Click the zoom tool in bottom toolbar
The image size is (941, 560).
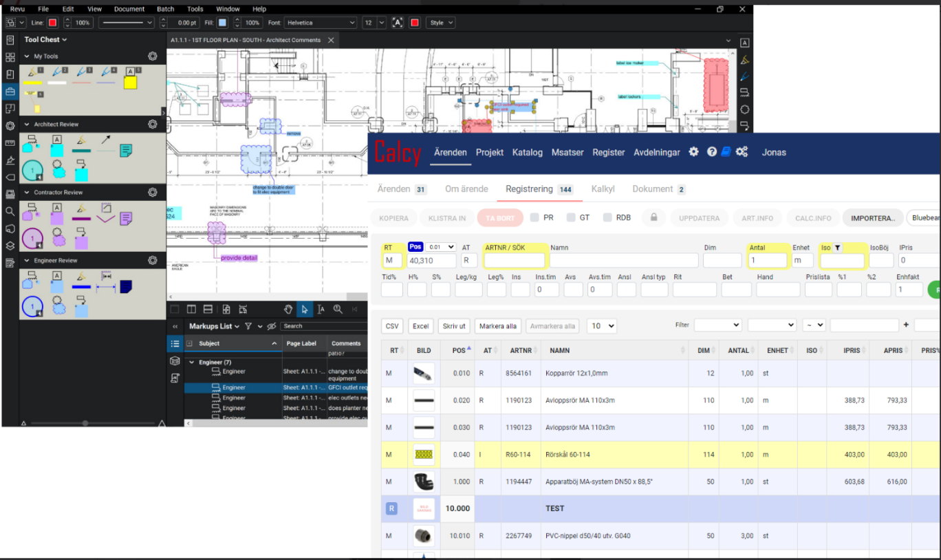coord(338,310)
